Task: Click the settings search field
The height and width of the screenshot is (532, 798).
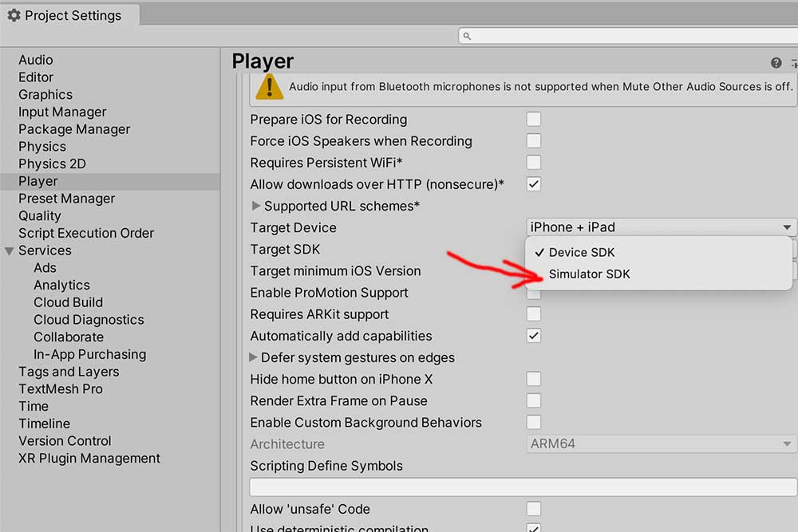Action: 628,36
